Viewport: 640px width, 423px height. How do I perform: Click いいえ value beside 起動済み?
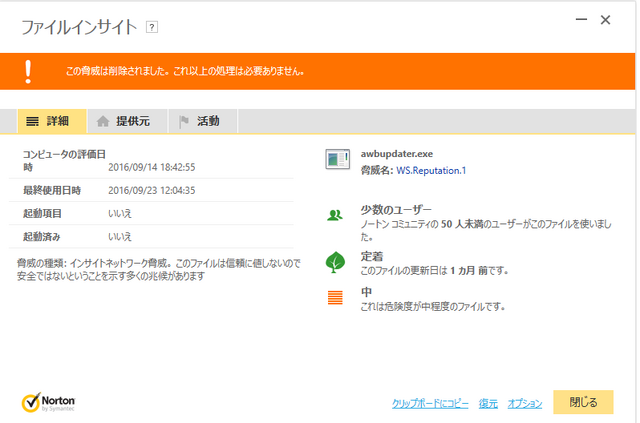(x=120, y=237)
